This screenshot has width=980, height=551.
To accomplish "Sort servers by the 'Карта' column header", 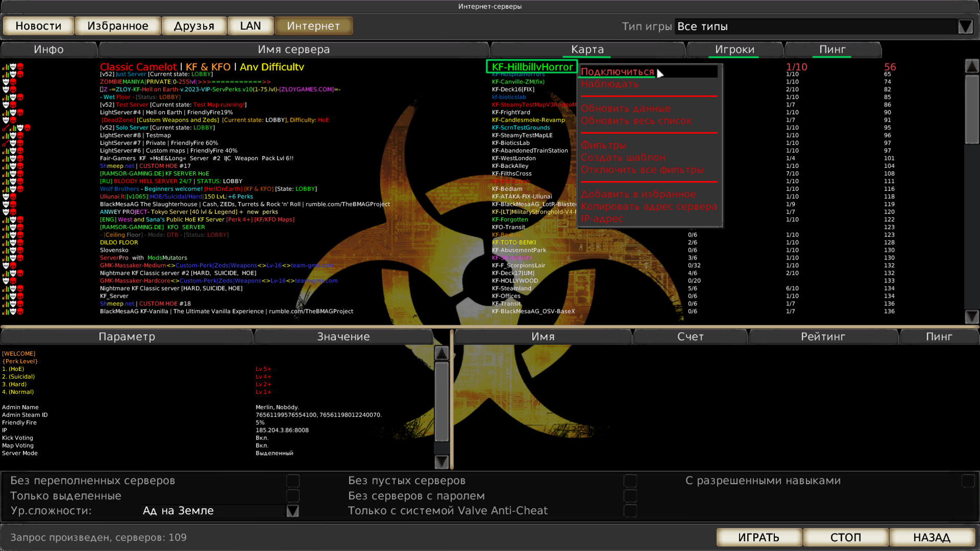I will pos(587,50).
